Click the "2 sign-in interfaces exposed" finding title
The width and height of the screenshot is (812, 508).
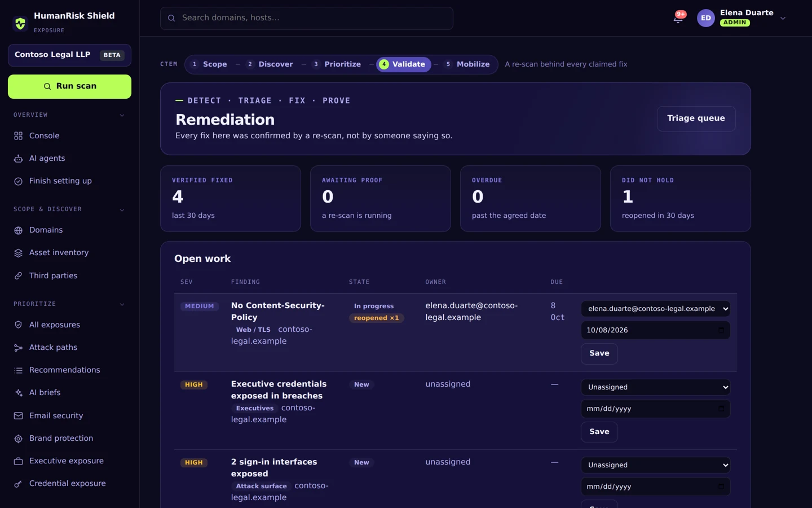[x=274, y=468]
